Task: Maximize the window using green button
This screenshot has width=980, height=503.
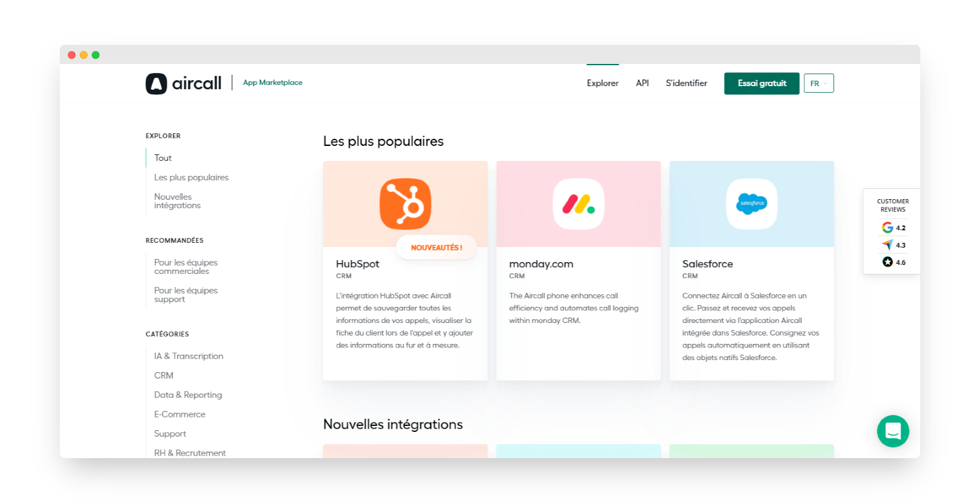Action: pos(96,55)
